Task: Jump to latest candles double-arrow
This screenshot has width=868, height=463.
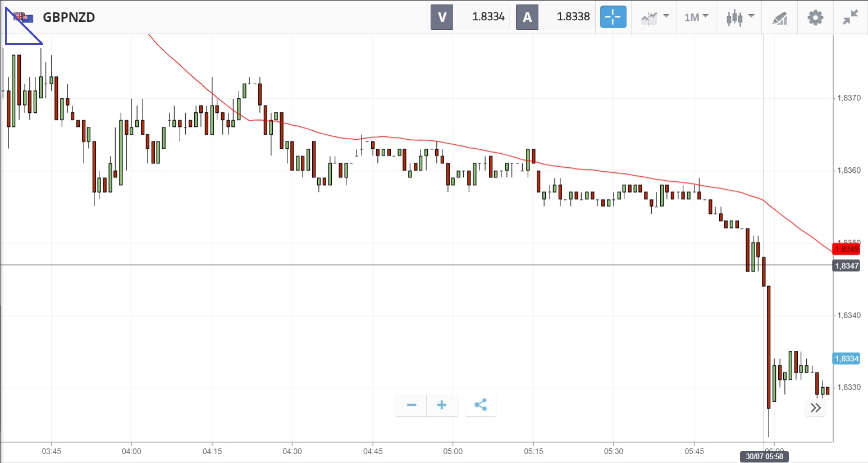Action: (815, 407)
